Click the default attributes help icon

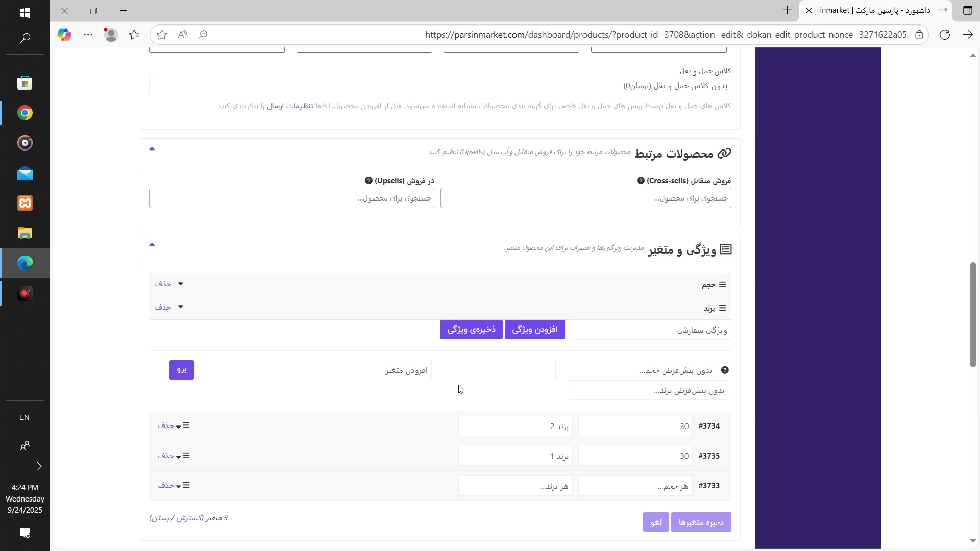coord(725,371)
